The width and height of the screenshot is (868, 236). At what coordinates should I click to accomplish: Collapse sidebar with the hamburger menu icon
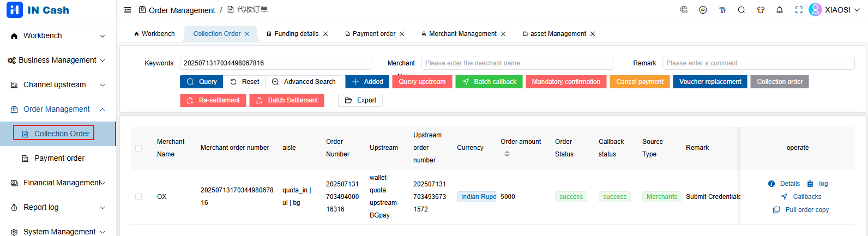(128, 10)
